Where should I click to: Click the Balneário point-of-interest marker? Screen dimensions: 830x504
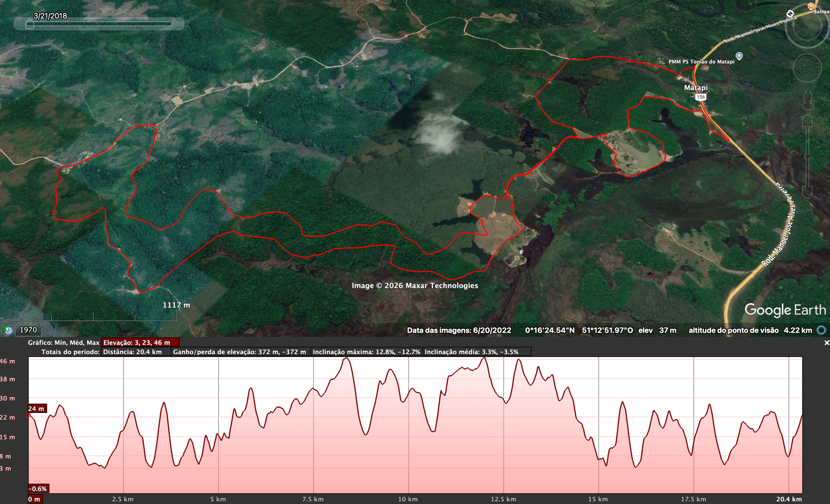(x=811, y=6)
